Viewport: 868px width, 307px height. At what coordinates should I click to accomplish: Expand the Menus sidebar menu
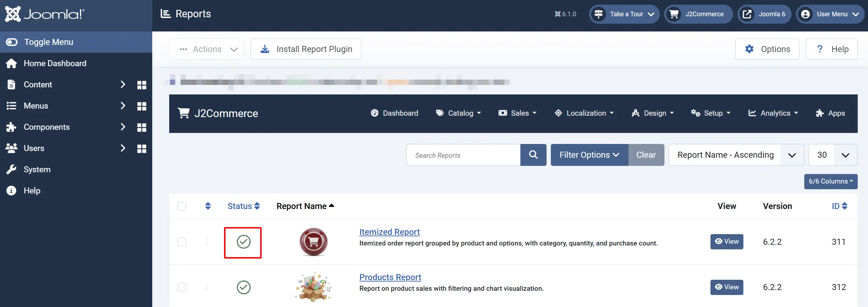(123, 106)
